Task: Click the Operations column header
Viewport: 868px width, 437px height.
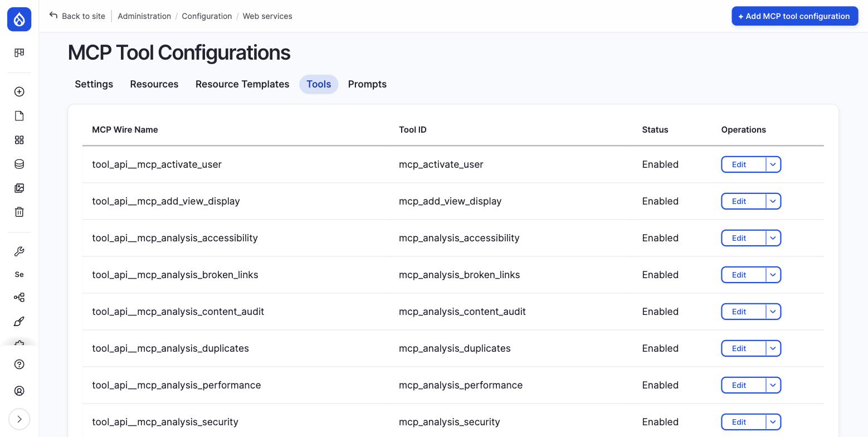Action: (744, 130)
